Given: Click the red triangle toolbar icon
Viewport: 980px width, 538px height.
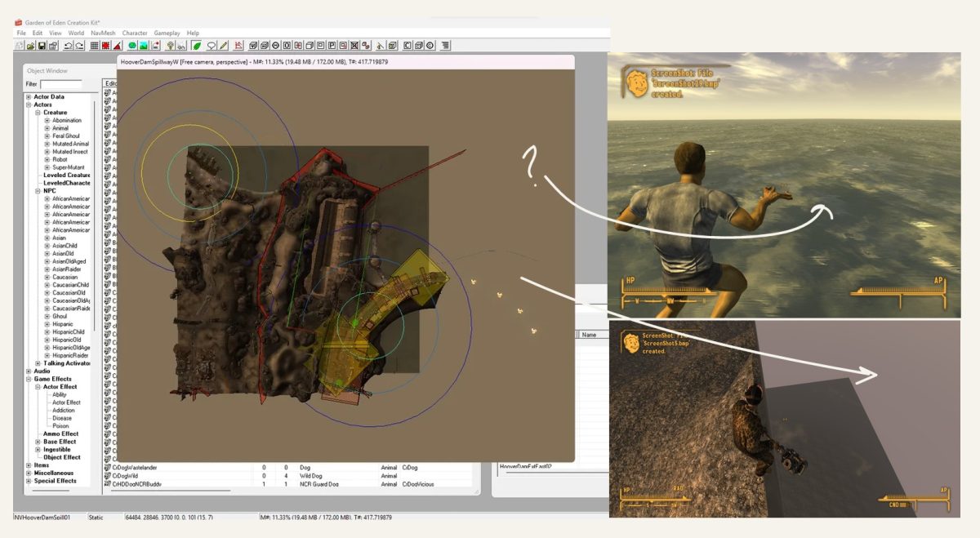Looking at the screenshot, I should [x=118, y=45].
